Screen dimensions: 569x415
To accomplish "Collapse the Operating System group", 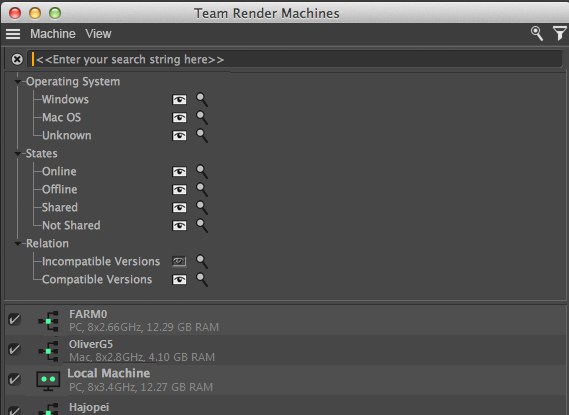I will (18, 82).
